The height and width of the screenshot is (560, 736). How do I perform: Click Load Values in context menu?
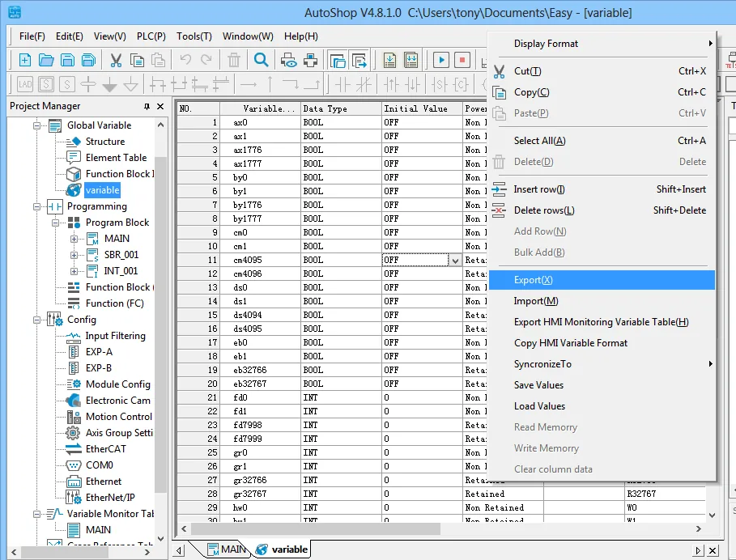(x=602, y=406)
